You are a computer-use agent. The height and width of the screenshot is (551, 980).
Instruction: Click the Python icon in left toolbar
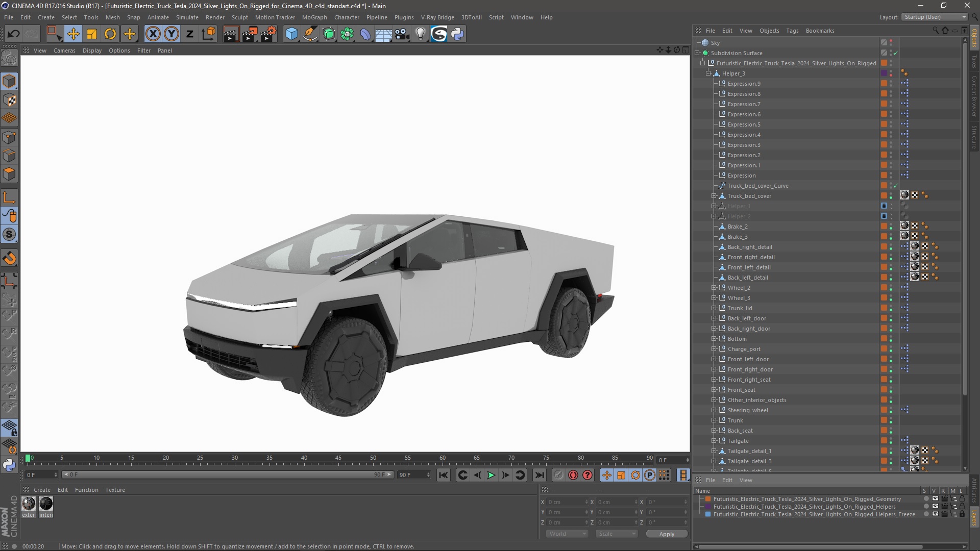pyautogui.click(x=9, y=465)
